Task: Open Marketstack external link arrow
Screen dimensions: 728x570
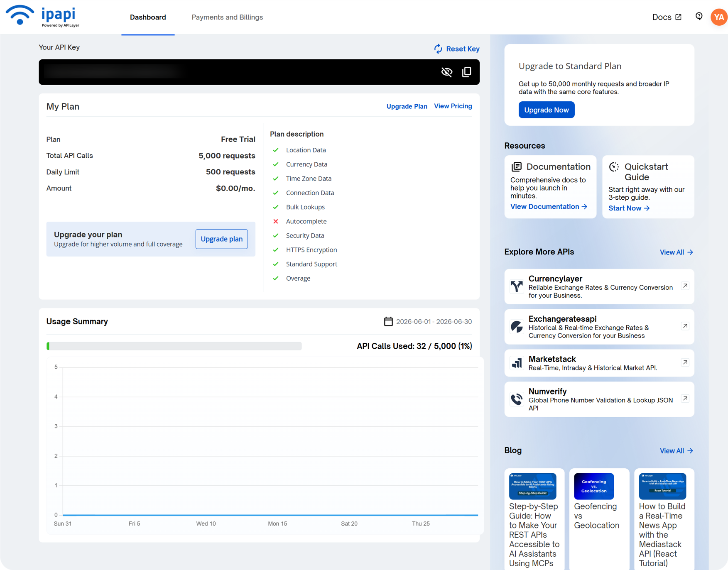Action: (x=685, y=362)
